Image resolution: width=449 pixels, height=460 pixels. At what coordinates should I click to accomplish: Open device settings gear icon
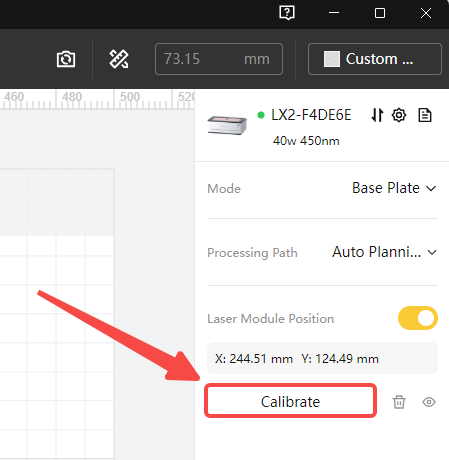coord(399,115)
